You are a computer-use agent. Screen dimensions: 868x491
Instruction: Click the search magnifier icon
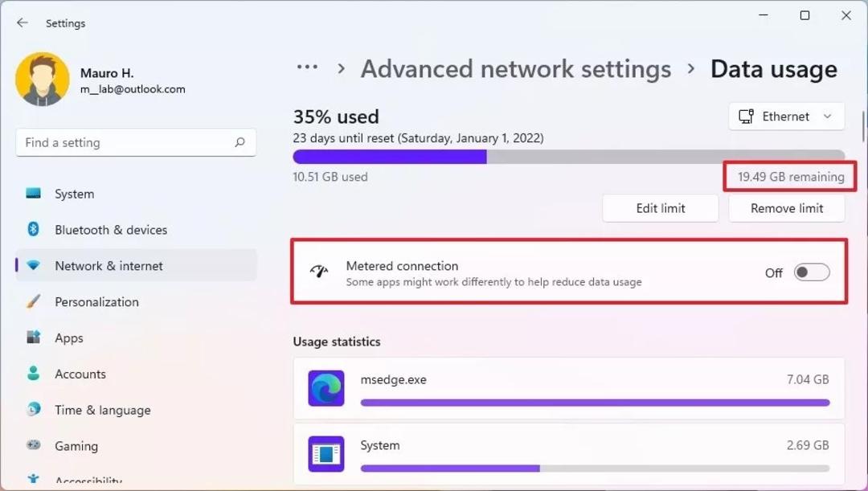point(240,142)
